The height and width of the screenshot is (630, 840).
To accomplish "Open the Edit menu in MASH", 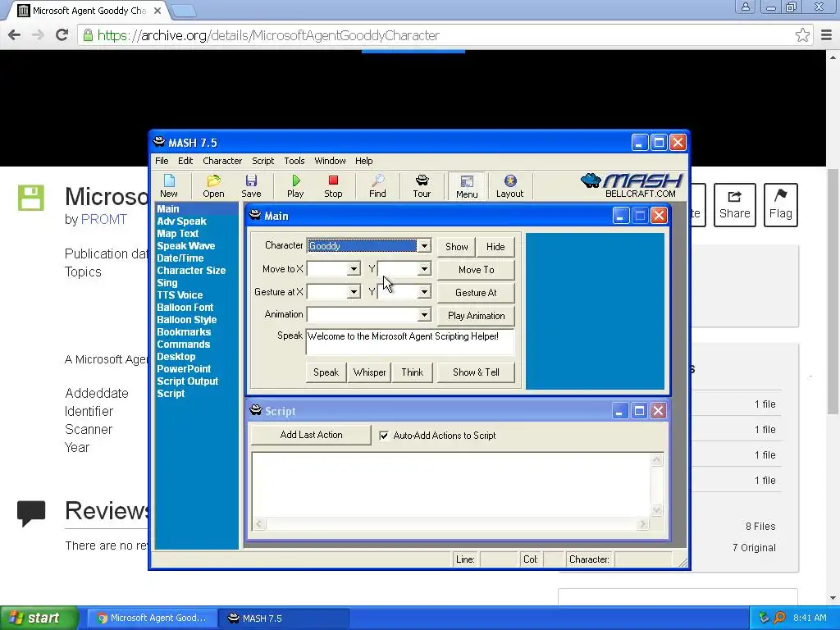I will [185, 161].
